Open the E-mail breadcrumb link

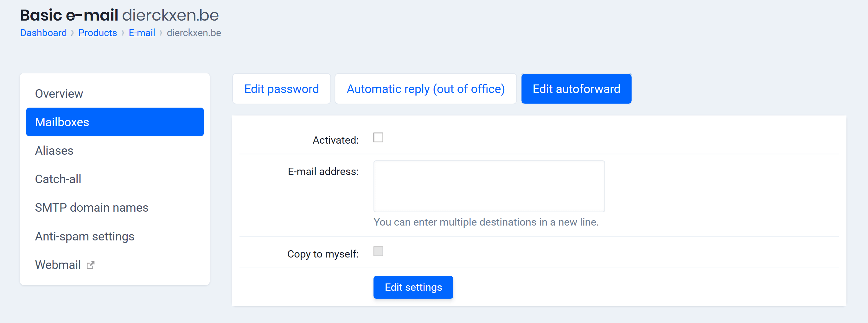click(142, 33)
